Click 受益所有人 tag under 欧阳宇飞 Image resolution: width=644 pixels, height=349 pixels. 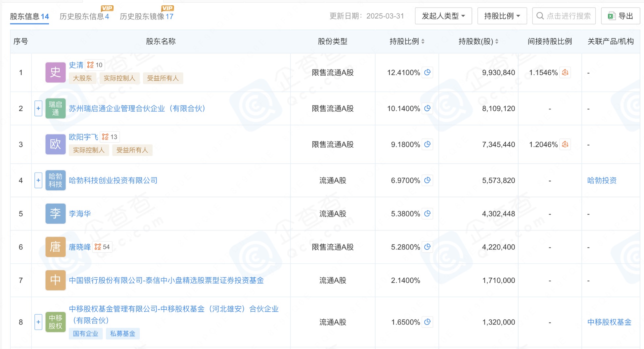coord(132,150)
